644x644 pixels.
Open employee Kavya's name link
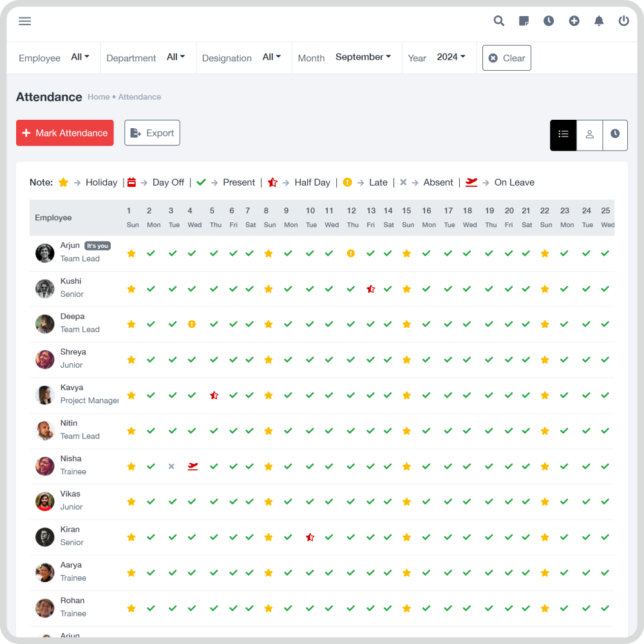click(71, 388)
